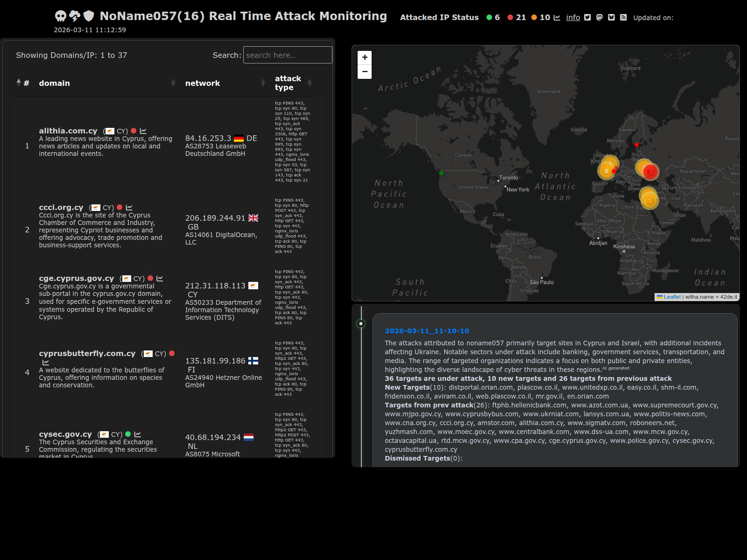Open the Twitter icon link in header
747x560 pixels.
[x=587, y=17]
